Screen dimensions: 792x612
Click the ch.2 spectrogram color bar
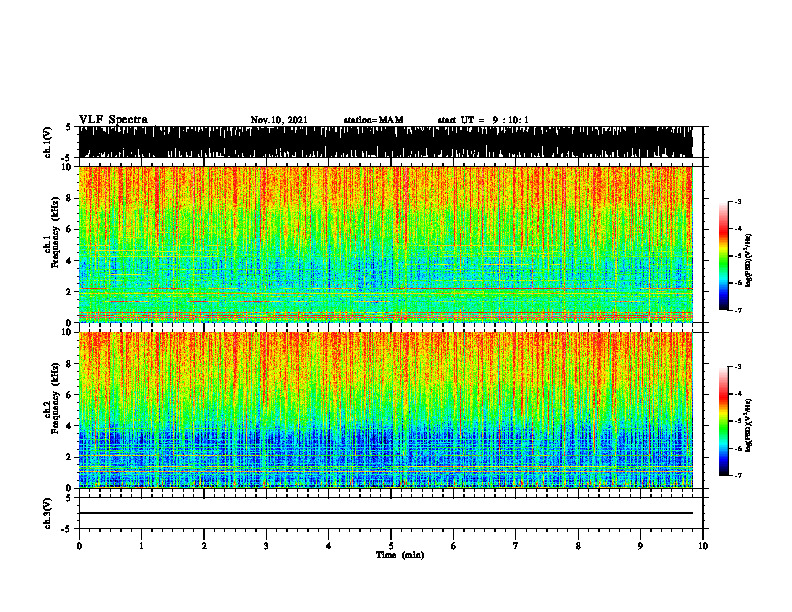click(x=724, y=421)
